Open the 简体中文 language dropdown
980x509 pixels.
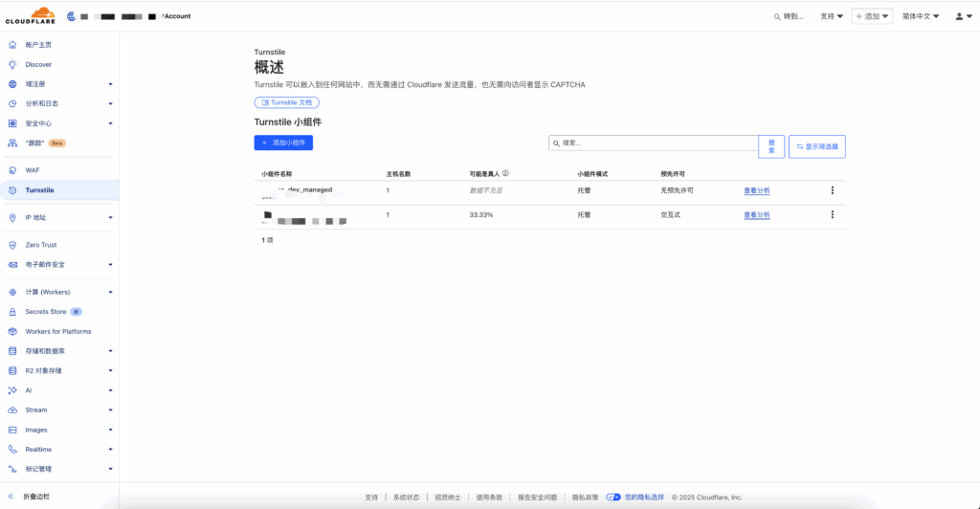(x=920, y=16)
